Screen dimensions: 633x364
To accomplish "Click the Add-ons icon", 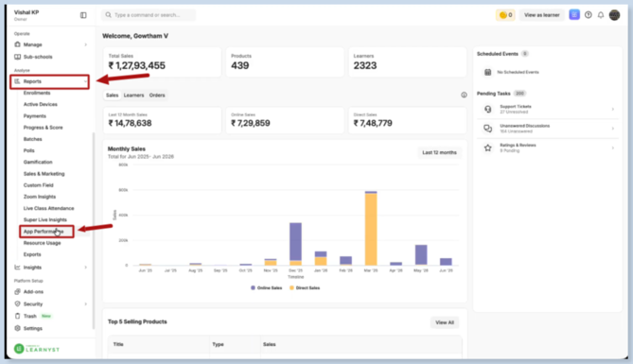I will (x=17, y=292).
